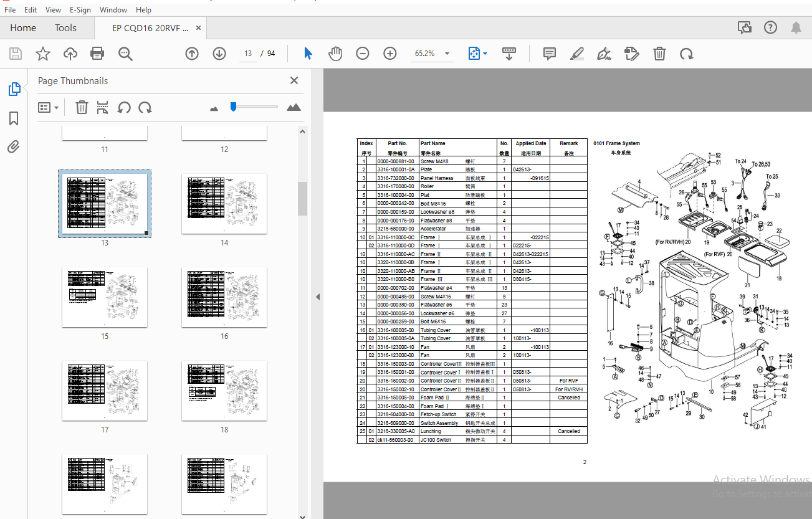Image resolution: width=812 pixels, height=519 pixels.
Task: Go to the next page arrow
Action: tap(219, 54)
